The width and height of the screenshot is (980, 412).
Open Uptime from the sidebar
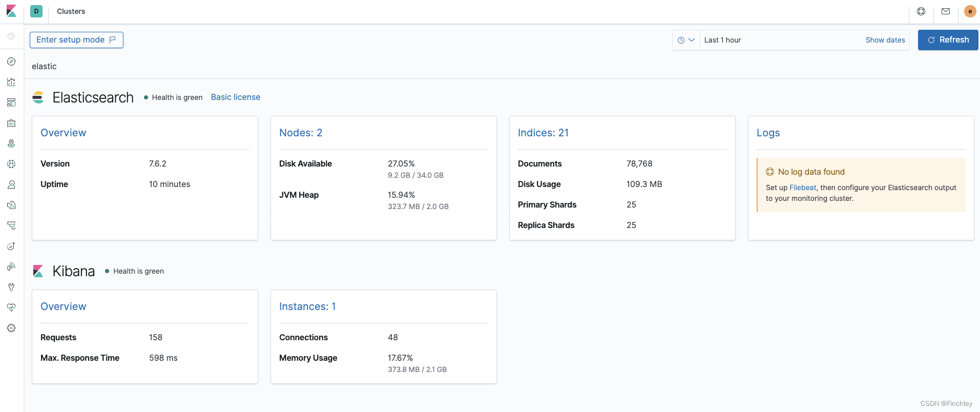click(11, 246)
